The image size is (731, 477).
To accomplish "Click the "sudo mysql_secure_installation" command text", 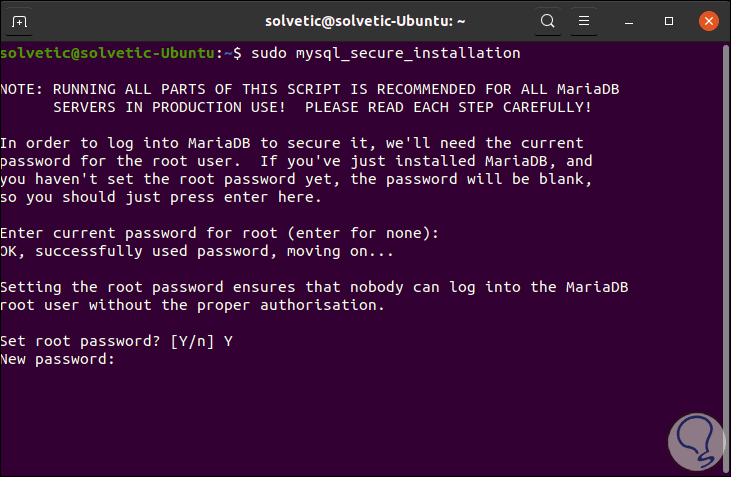I will [384, 52].
